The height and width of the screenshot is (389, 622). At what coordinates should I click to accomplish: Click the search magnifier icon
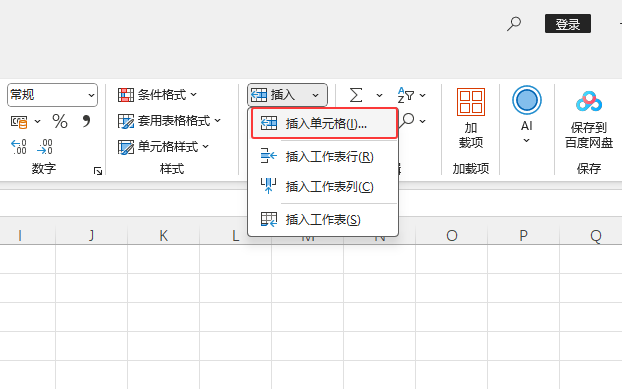pos(514,24)
